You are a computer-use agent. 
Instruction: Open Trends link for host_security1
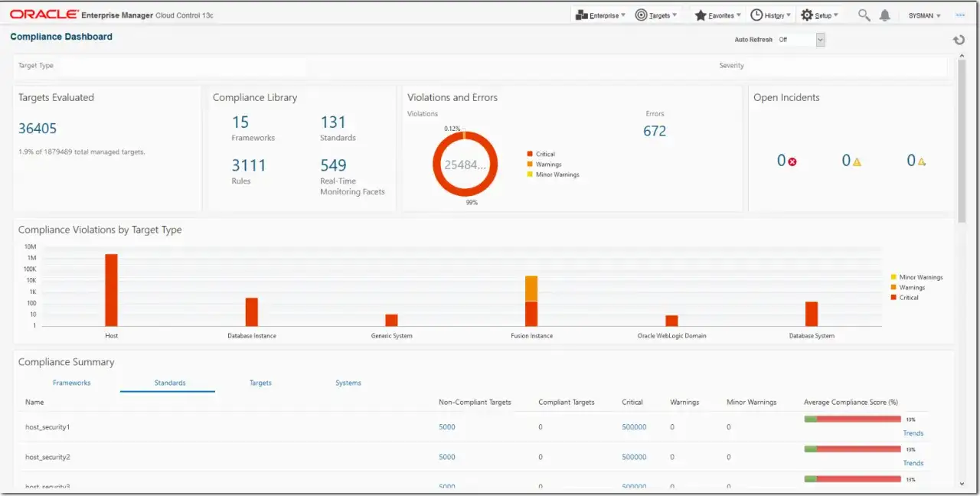tap(913, 433)
